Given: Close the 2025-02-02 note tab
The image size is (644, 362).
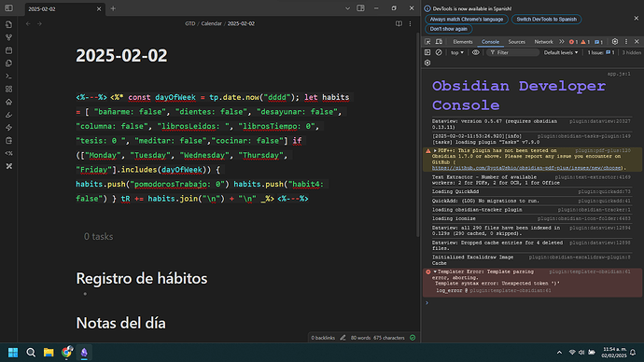Looking at the screenshot, I should [x=99, y=8].
